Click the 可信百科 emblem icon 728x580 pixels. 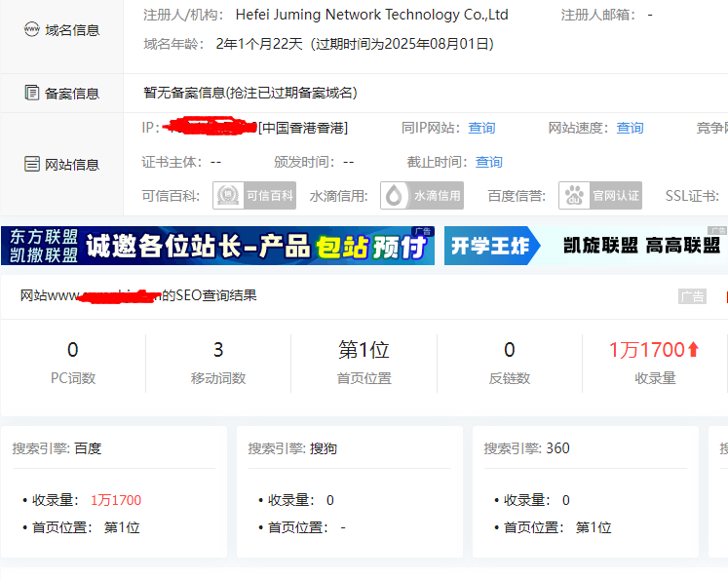tap(228, 196)
